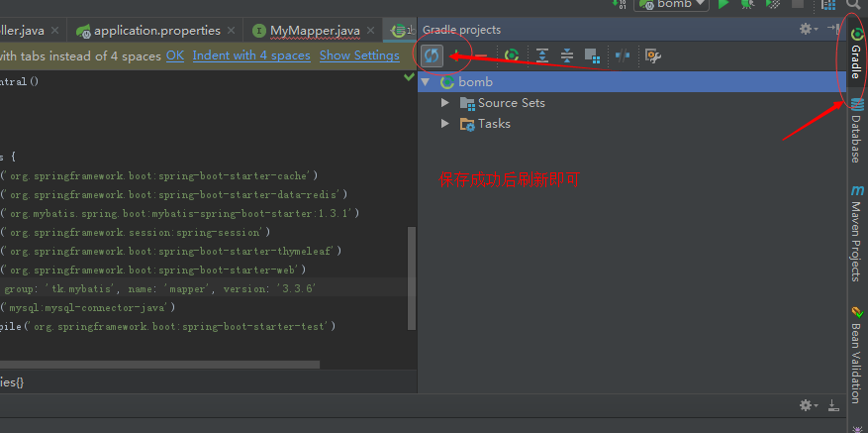The height and width of the screenshot is (433, 868).
Task: Click the Refresh all Gradle projects icon
Action: click(x=432, y=55)
